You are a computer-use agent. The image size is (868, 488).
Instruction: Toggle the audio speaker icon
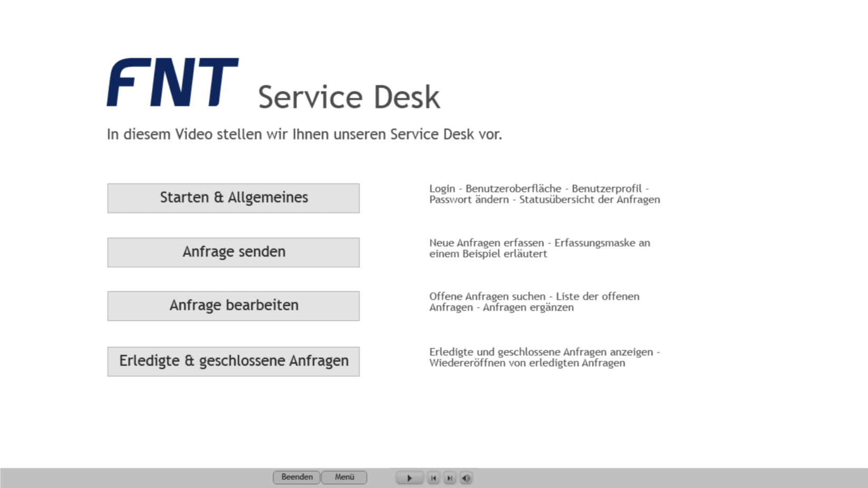tap(466, 478)
